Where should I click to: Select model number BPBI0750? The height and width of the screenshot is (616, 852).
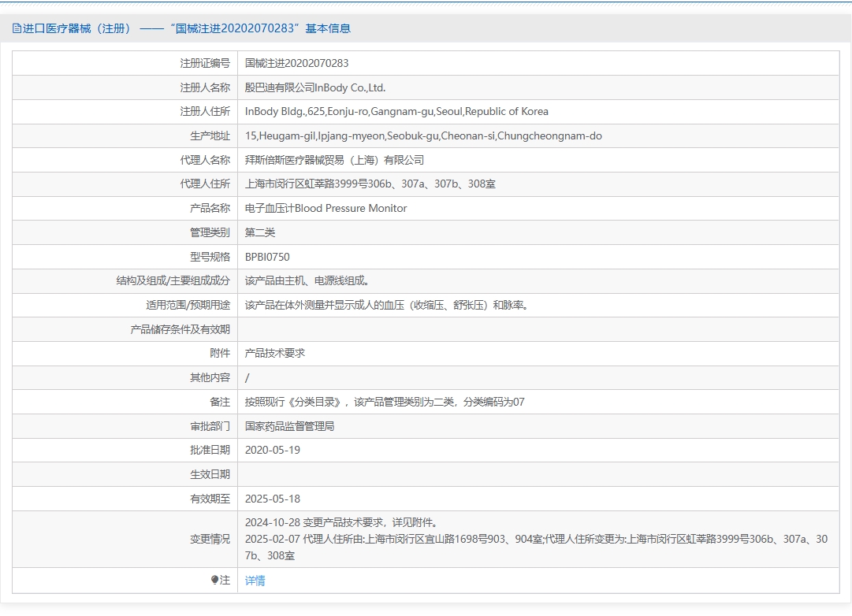pos(267,257)
